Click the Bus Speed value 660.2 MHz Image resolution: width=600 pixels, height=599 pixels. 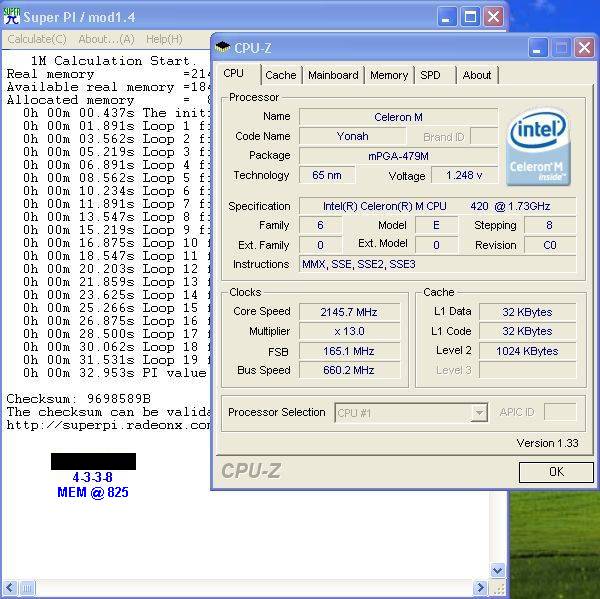349,370
